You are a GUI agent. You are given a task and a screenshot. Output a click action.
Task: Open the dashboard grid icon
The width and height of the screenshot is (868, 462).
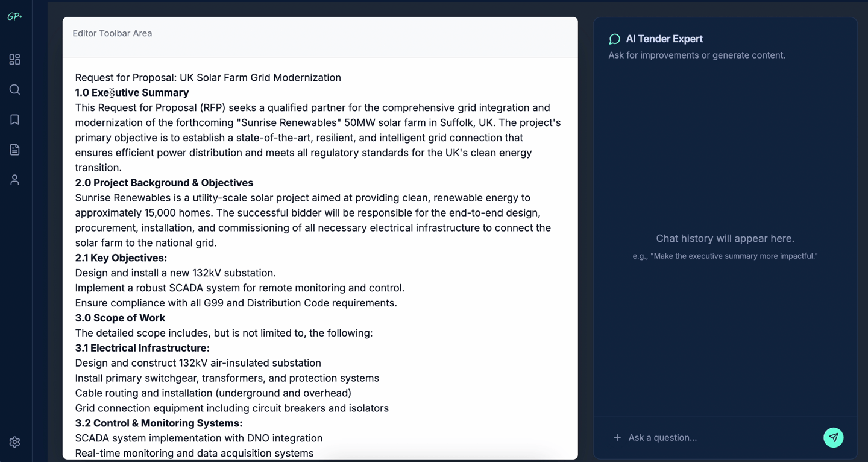tap(15, 60)
